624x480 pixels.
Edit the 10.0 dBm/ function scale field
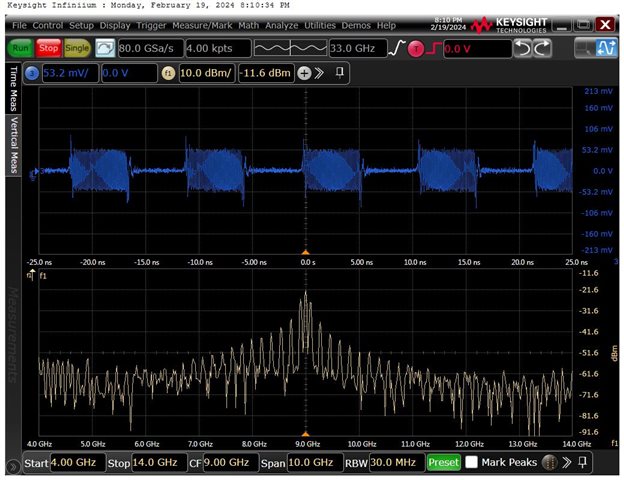point(207,73)
